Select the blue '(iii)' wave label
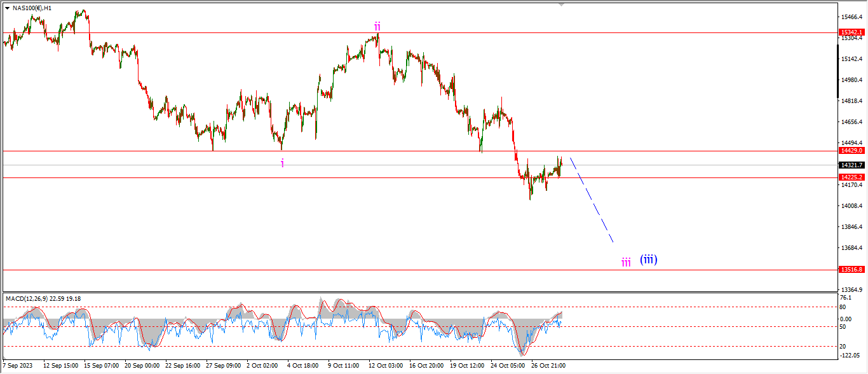The width and height of the screenshot is (868, 374). click(x=648, y=260)
